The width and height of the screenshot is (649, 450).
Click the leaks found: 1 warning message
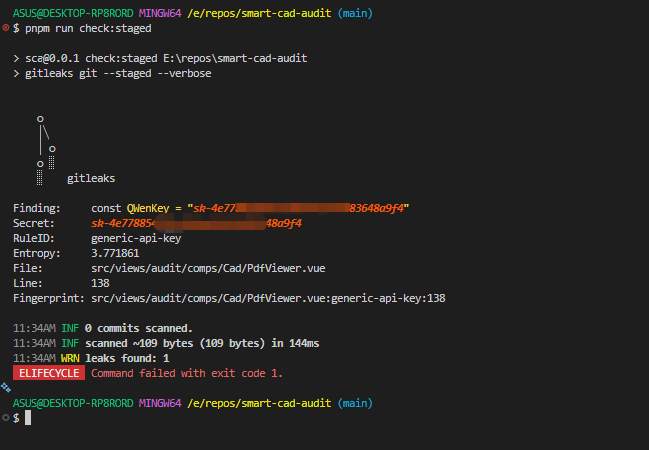(x=127, y=358)
